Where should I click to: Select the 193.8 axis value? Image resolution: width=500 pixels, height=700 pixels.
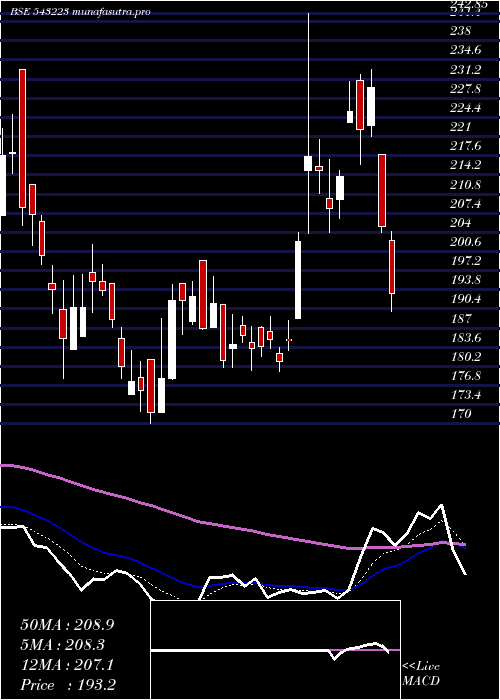(466, 280)
